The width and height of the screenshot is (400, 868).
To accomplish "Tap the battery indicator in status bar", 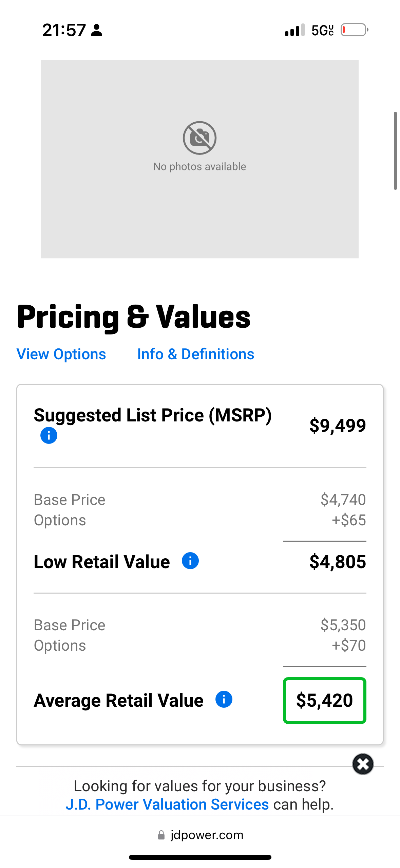I will tap(354, 30).
